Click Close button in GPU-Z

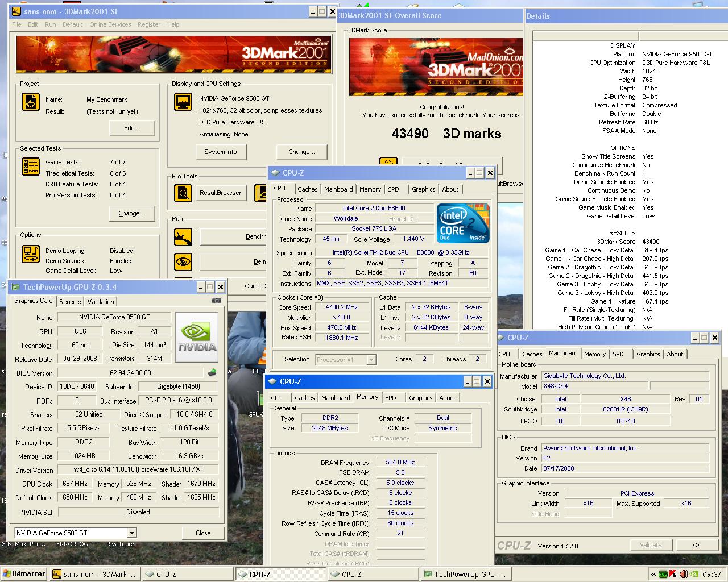pos(203,533)
